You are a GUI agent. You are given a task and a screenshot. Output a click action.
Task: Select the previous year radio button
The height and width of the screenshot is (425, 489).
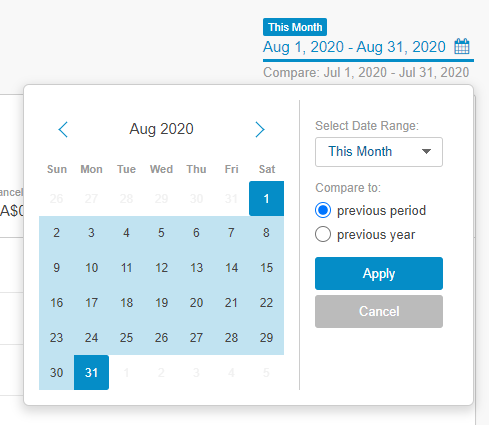(323, 234)
